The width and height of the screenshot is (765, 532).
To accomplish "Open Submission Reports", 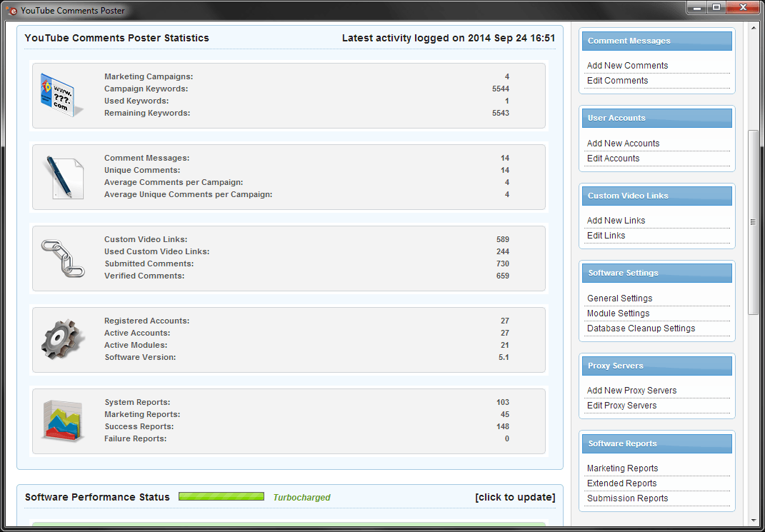I will (627, 498).
